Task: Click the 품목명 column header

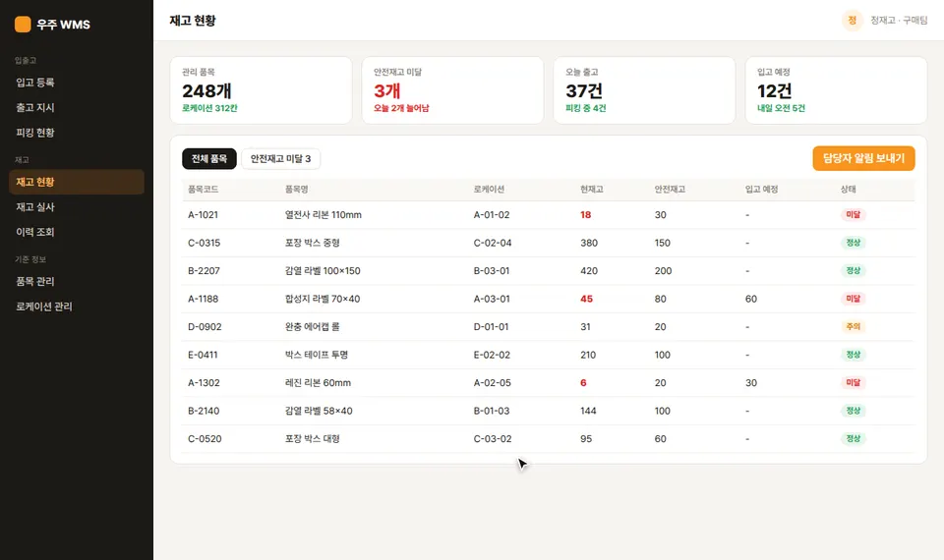Action: click(296, 189)
